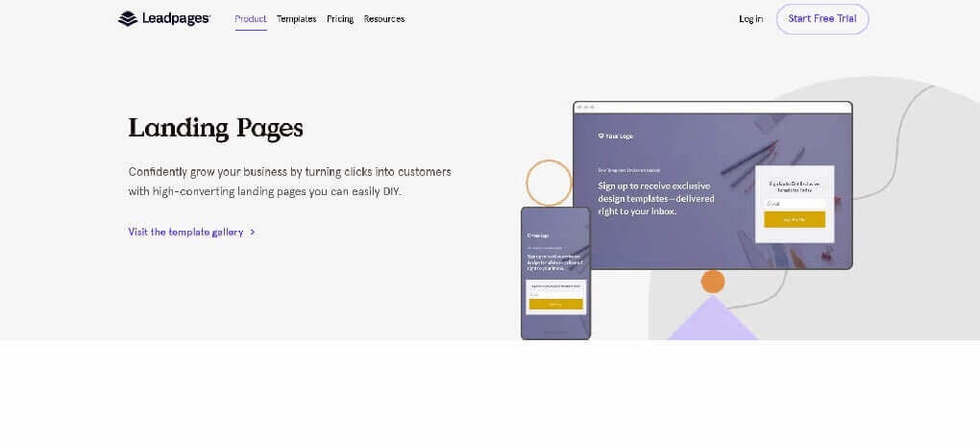Click the chevron after template gallery
The height and width of the screenshot is (444, 980).
click(x=253, y=232)
